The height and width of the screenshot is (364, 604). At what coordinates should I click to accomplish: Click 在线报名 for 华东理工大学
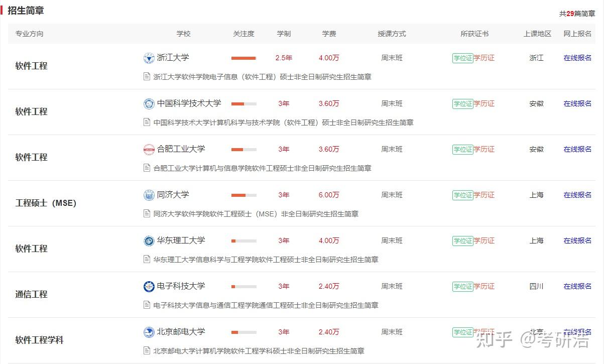coord(577,240)
